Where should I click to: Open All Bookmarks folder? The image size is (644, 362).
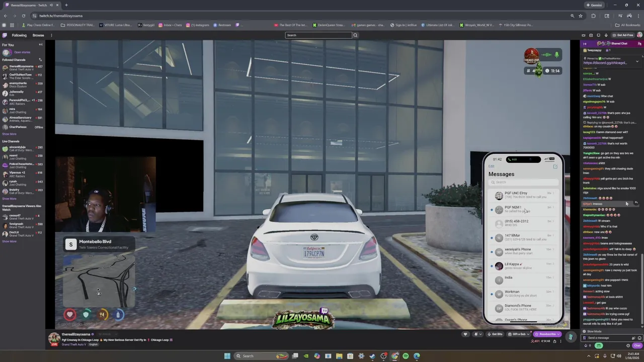pos(628,25)
